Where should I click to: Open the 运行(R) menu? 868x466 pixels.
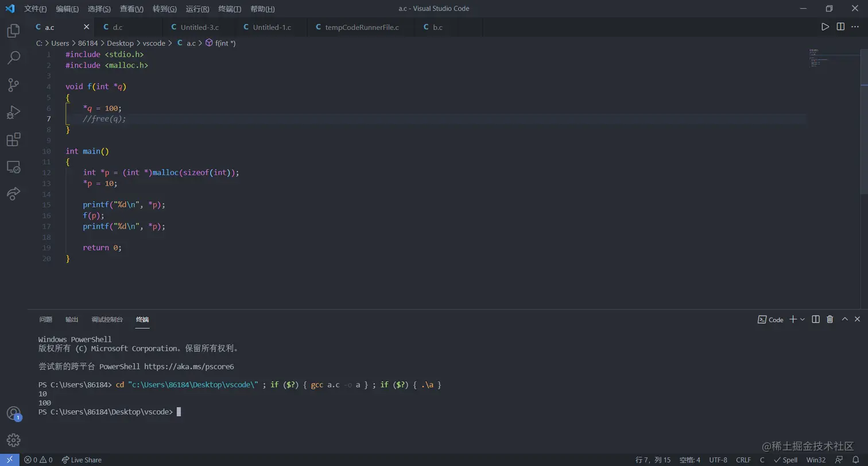click(x=197, y=9)
